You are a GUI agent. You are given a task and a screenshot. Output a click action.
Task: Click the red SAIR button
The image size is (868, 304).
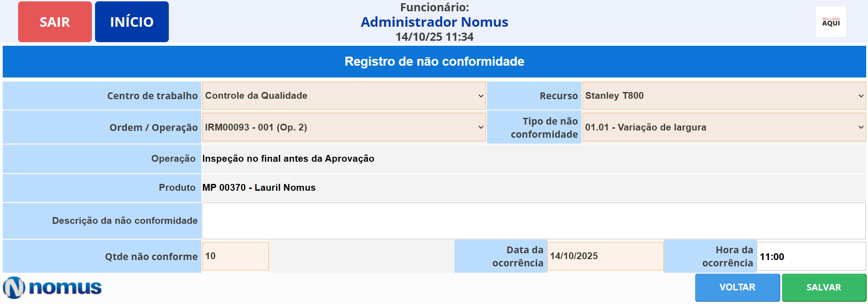pos(55,22)
